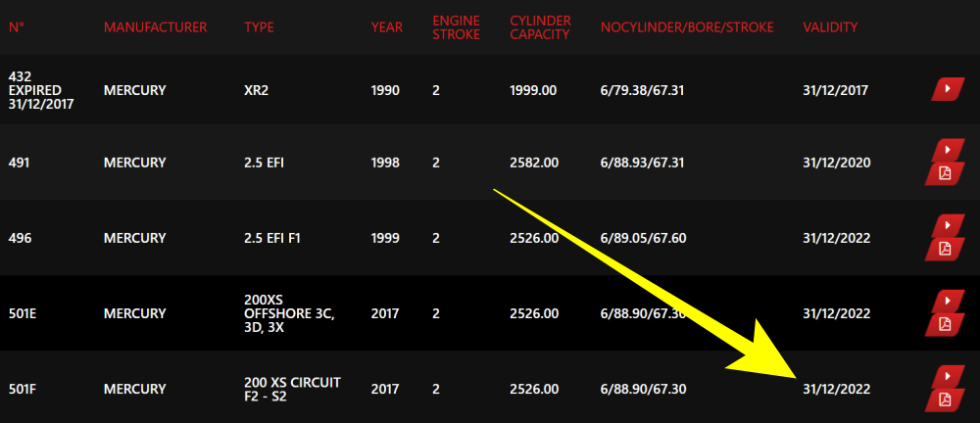The image size is (980, 423).
Task: Select year 2017 in row 501E
Action: pyautogui.click(x=385, y=313)
